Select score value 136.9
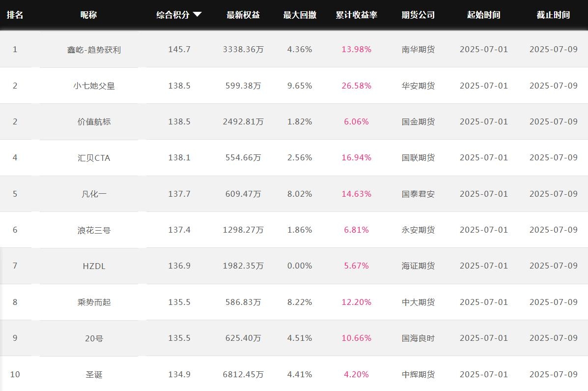This screenshot has height=391, width=588. click(x=179, y=266)
